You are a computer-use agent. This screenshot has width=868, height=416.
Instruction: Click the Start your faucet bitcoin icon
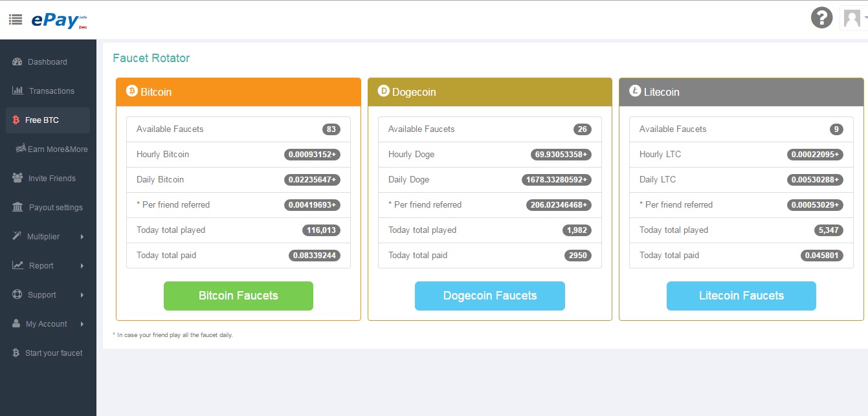pos(16,353)
